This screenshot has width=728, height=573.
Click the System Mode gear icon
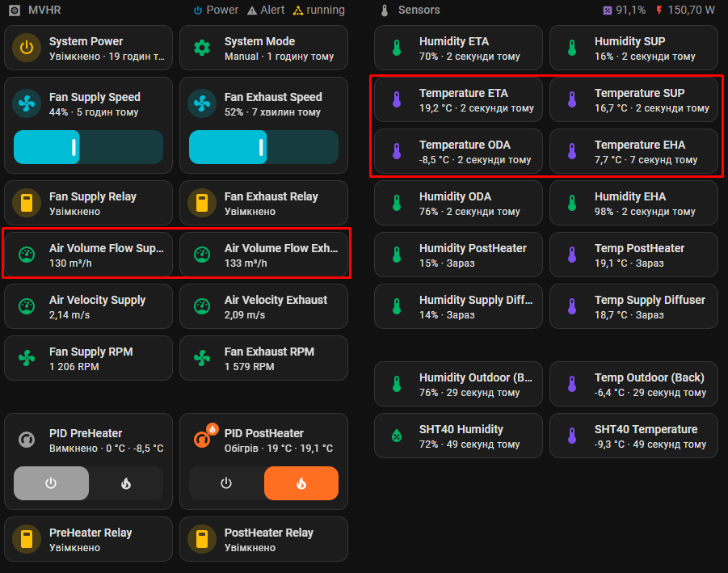202,48
